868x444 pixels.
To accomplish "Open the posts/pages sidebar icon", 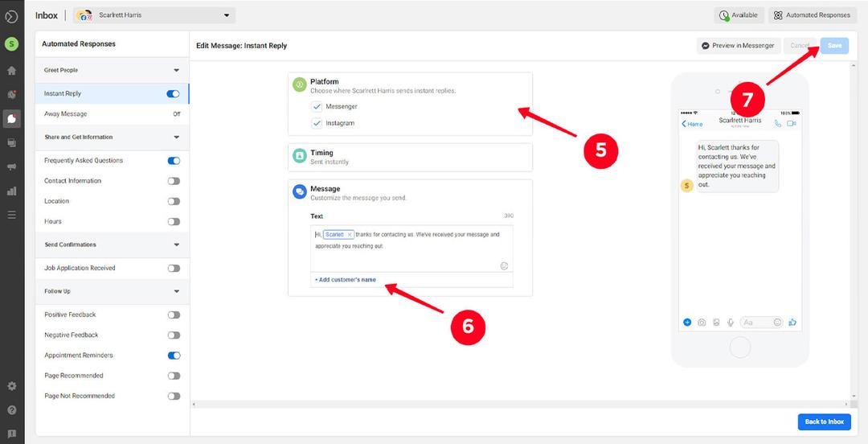I will (x=11, y=143).
